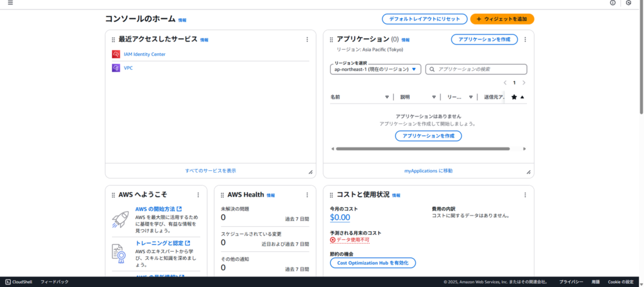Open トレーニングと認定 link
The image size is (644, 287).
click(163, 243)
